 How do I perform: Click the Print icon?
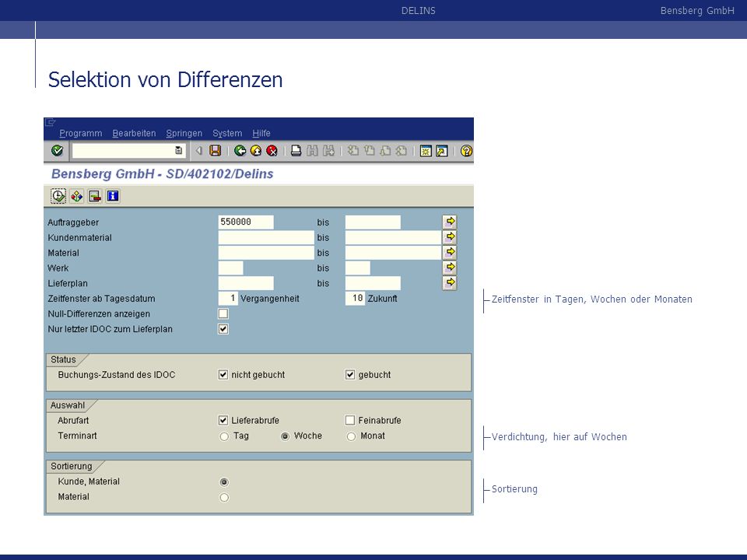[x=296, y=151]
